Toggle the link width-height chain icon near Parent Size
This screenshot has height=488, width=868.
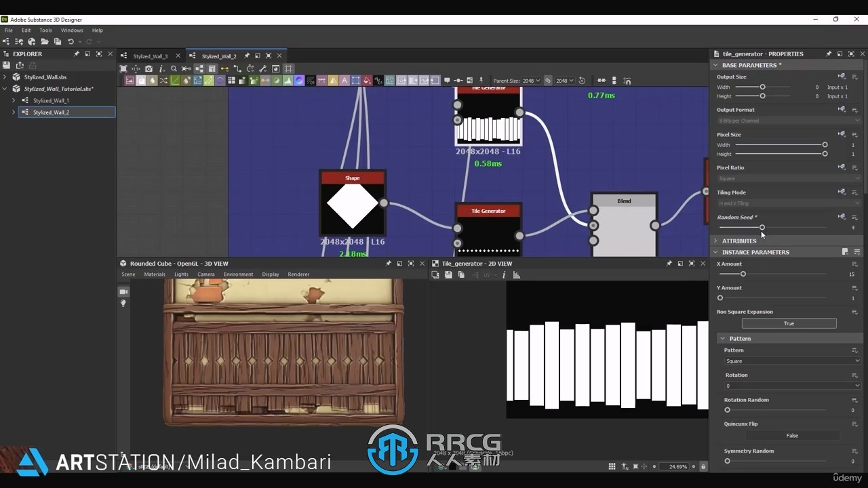coord(548,81)
